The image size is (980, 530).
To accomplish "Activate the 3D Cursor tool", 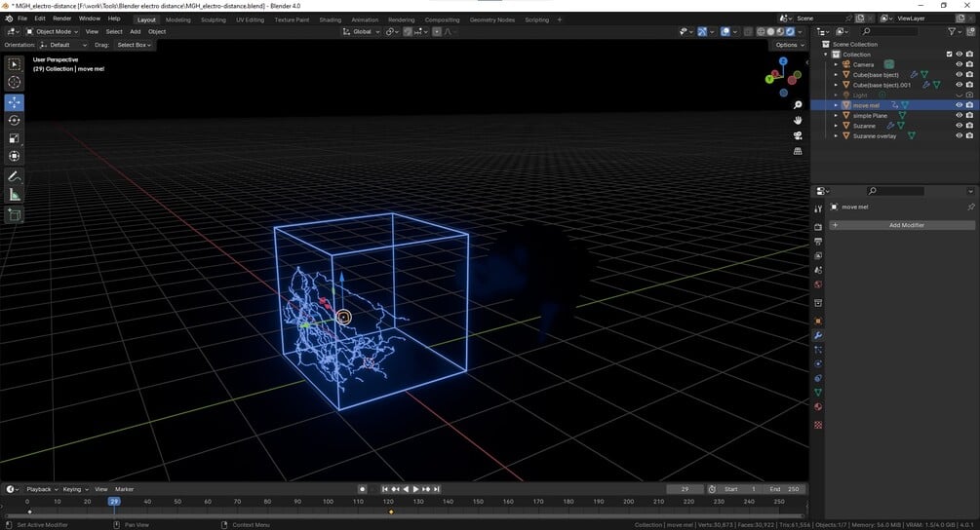I will (x=14, y=83).
